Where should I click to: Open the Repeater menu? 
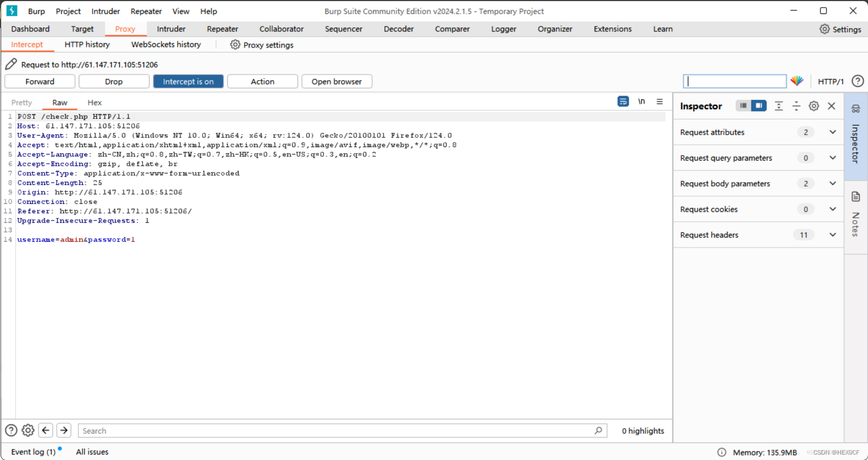(x=146, y=11)
